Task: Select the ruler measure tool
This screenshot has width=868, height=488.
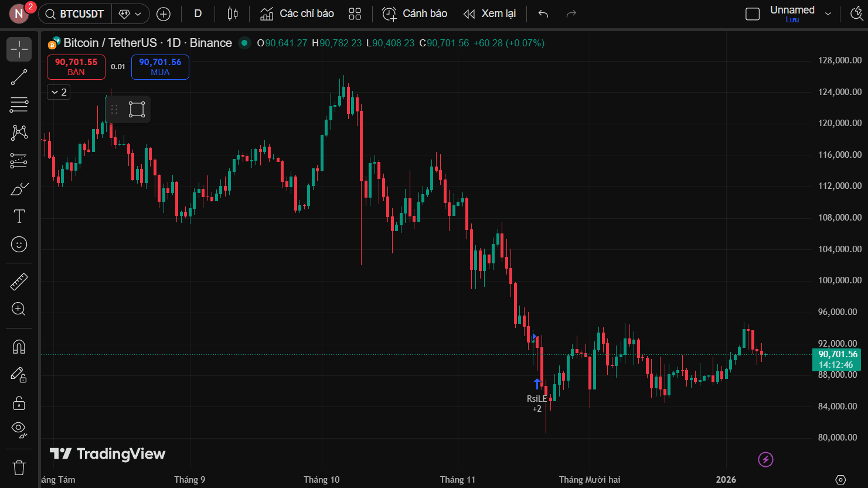Action: (x=19, y=282)
